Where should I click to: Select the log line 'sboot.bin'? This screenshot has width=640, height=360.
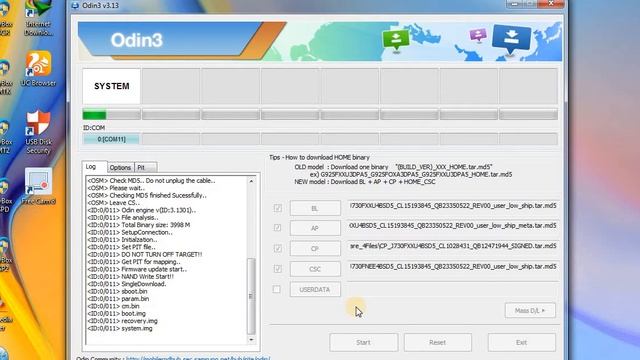click(x=118, y=291)
